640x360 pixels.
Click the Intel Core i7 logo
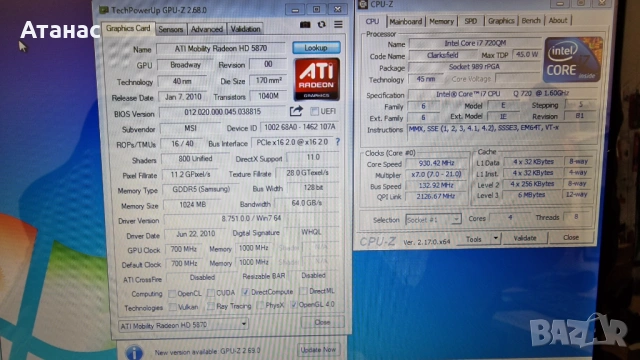(x=573, y=60)
